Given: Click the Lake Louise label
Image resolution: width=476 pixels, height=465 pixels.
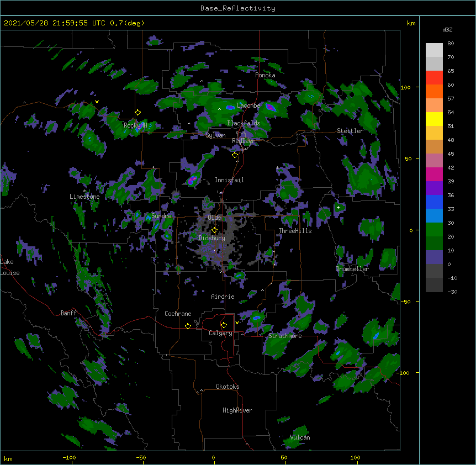Looking at the screenshot, I should point(10,267).
